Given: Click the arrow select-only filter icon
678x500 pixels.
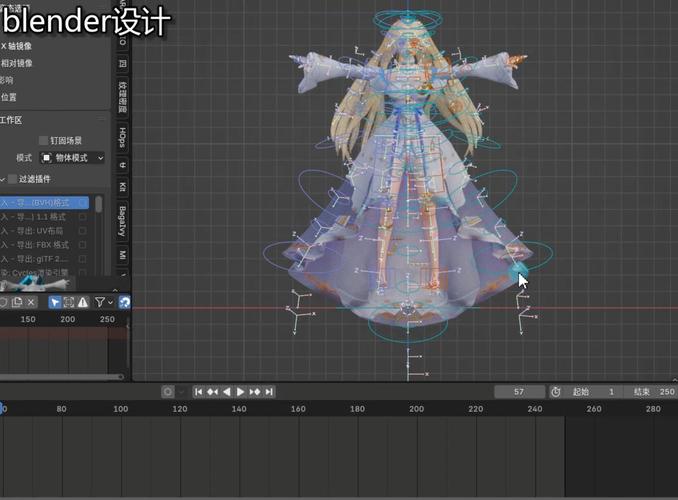Looking at the screenshot, I should pos(54,302).
